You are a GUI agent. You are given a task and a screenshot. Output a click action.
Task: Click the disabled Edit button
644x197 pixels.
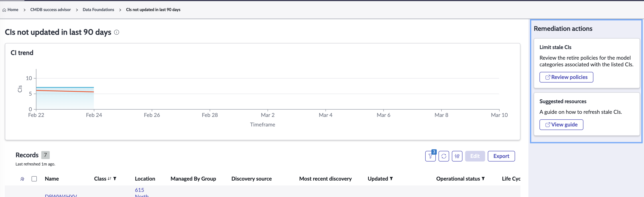[475, 156]
